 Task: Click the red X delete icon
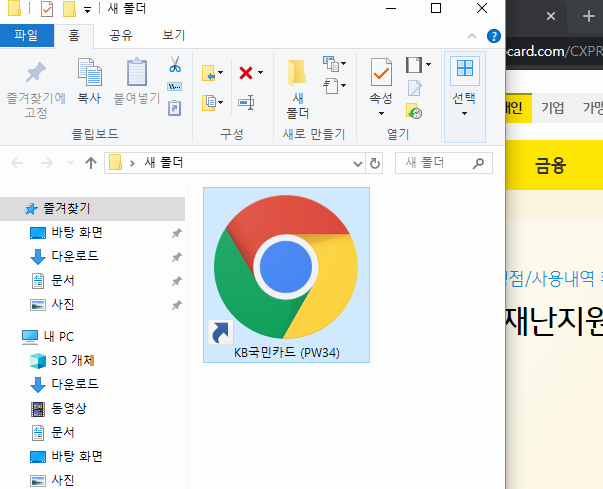pos(246,73)
